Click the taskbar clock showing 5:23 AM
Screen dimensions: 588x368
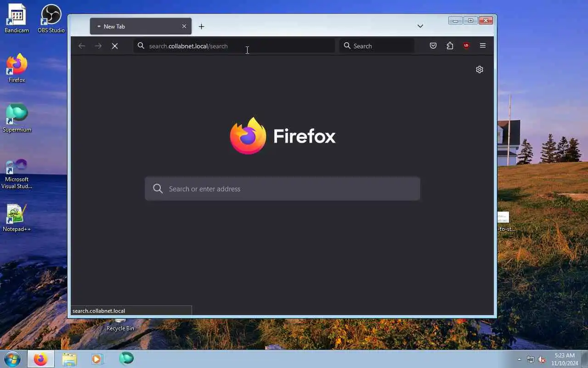tap(565, 359)
